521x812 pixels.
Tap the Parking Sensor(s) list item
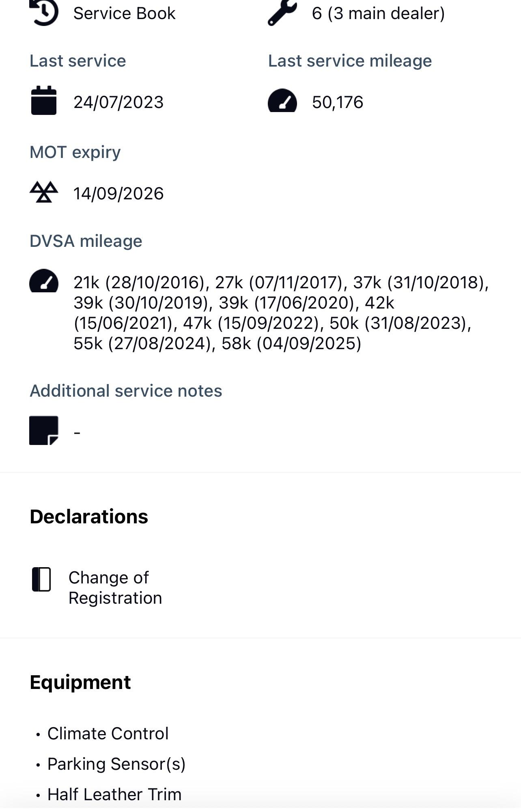[116, 764]
